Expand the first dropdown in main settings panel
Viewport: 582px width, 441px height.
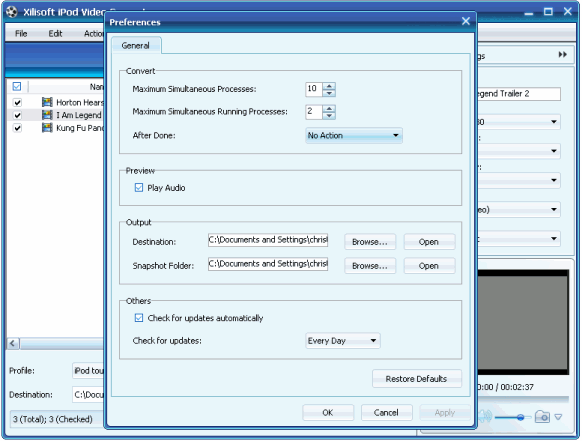coord(554,122)
